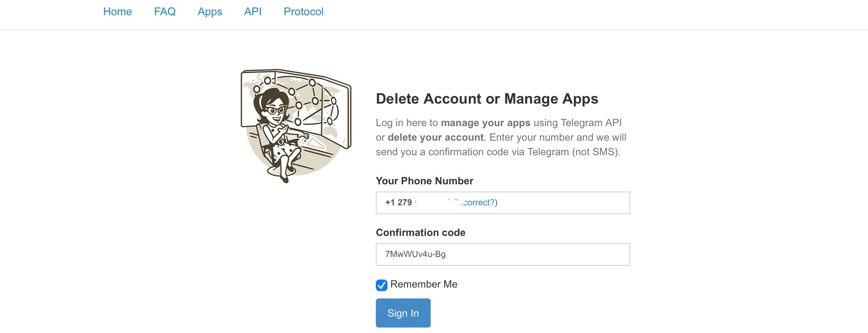Viewport: 868px width, 333px height.
Task: Open the Apps menu item
Action: pos(210,12)
